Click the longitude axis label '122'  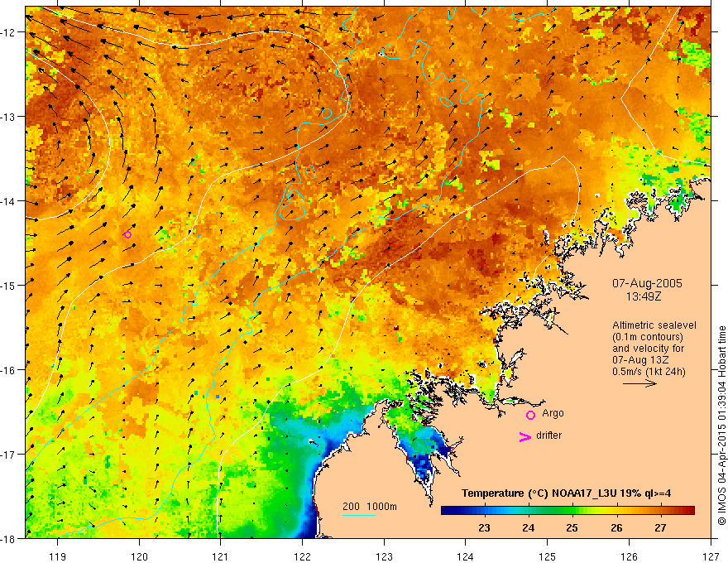click(302, 556)
